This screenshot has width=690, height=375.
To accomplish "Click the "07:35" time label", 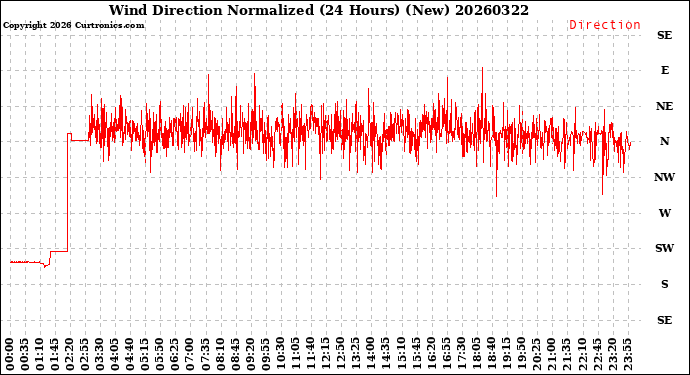I will coord(206,354).
